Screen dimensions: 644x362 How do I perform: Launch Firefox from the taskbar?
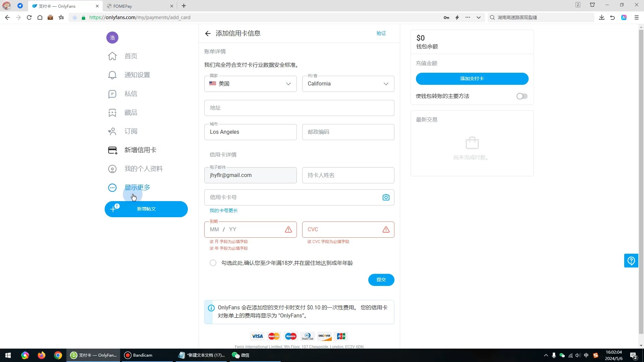coord(41,355)
